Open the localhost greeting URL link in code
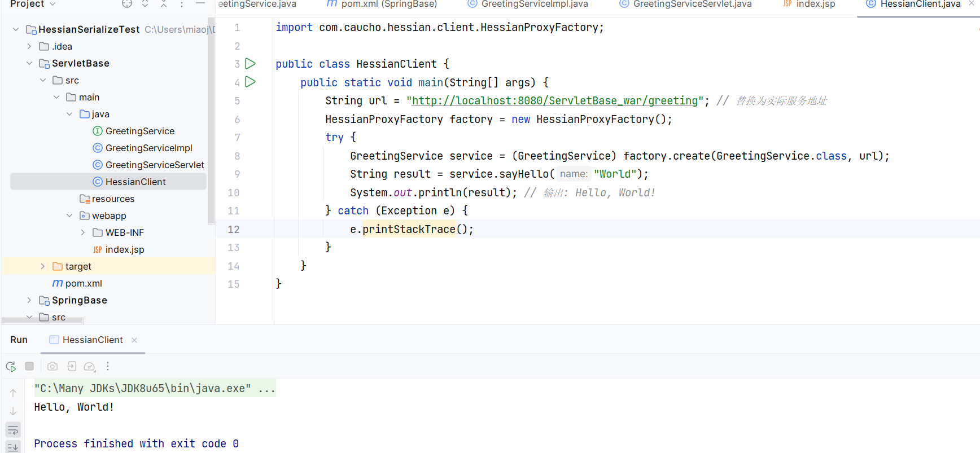 [x=554, y=101]
